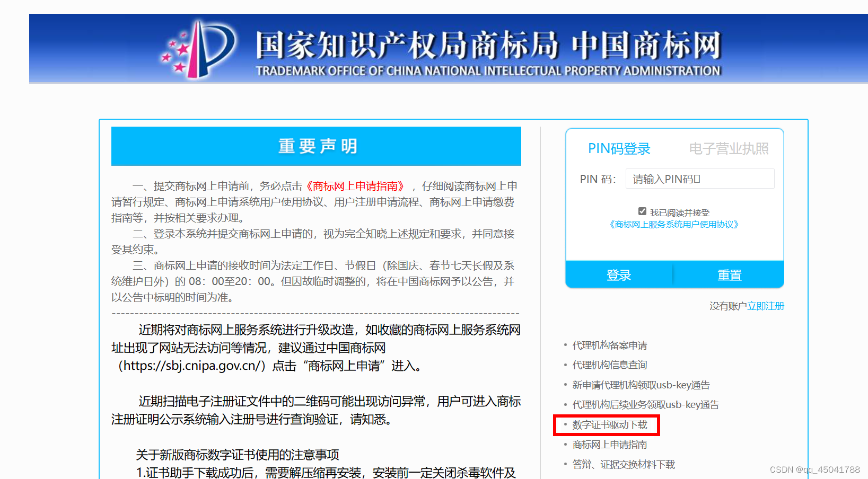The image size is (868, 479).
Task: Open 代理机构后续业务领取usb-key通告 link
Action: click(646, 405)
